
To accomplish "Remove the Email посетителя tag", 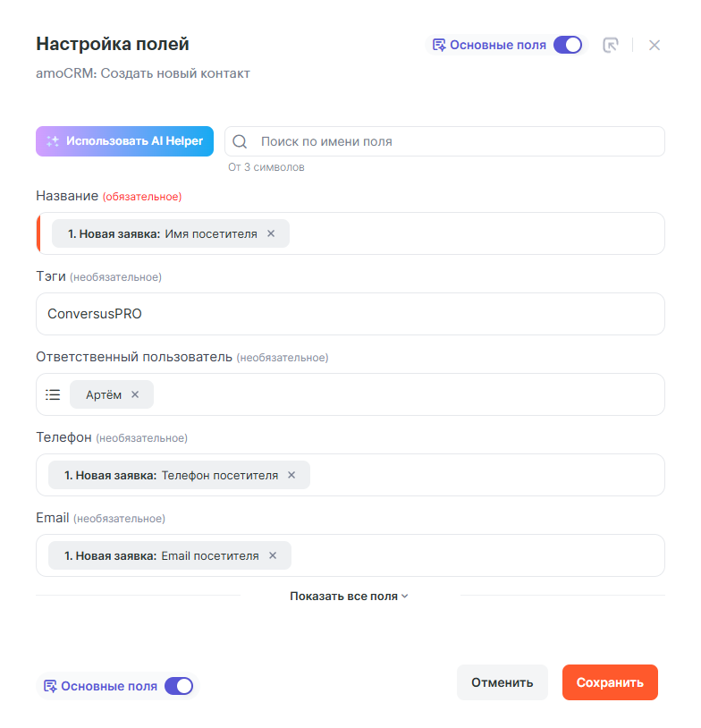I will [x=273, y=555].
